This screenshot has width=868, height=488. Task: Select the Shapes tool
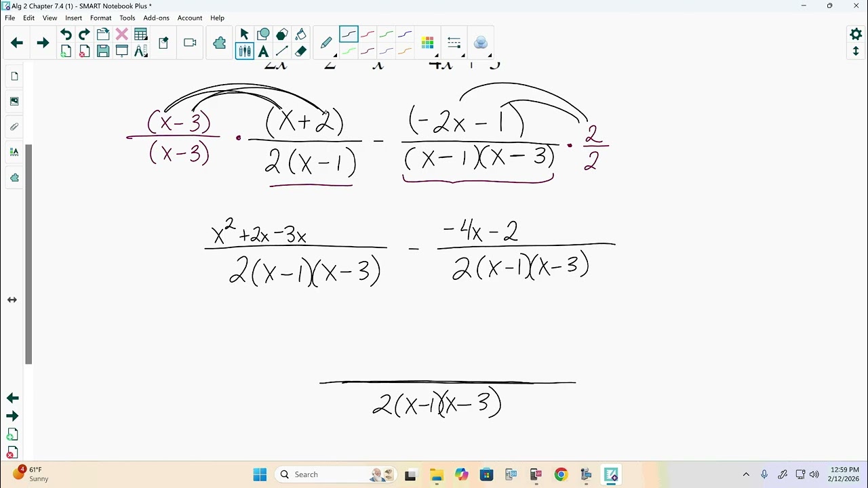[x=264, y=35]
